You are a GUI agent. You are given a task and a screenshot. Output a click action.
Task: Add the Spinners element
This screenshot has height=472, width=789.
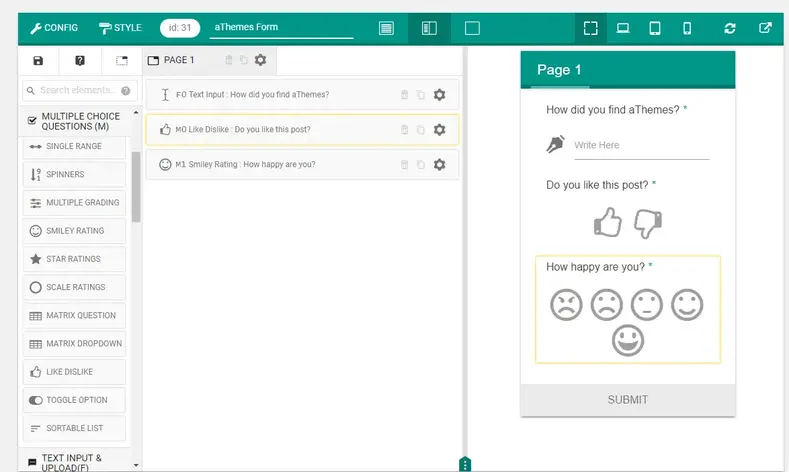pos(74,175)
